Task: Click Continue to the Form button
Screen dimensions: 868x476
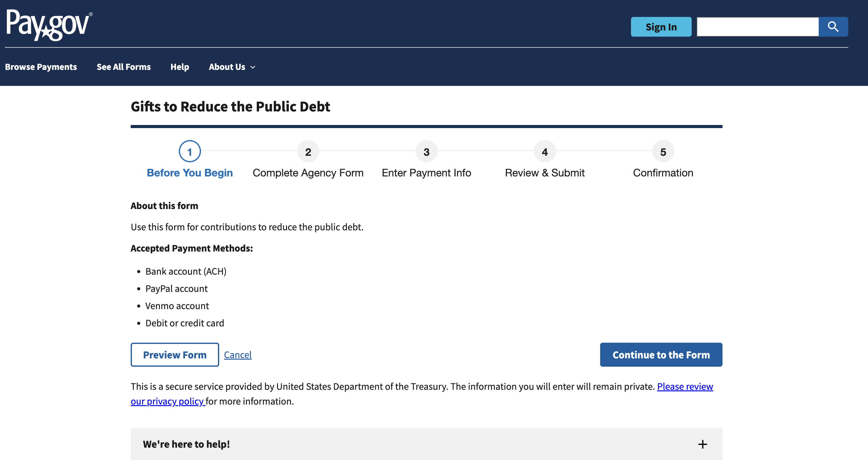Action: tap(661, 355)
